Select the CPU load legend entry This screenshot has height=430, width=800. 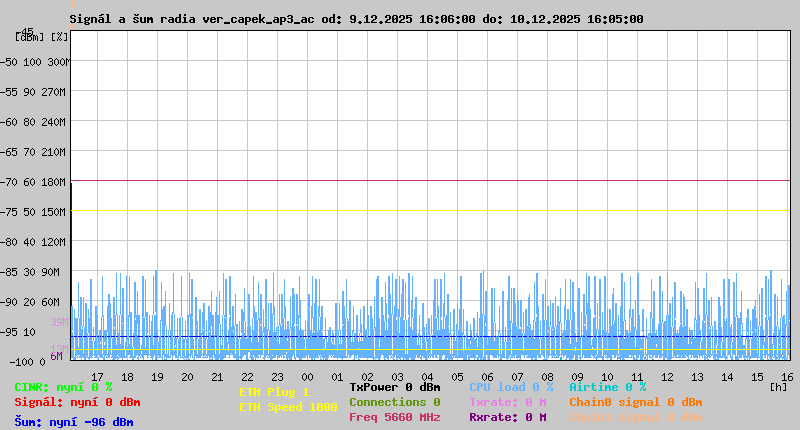[x=510, y=387]
